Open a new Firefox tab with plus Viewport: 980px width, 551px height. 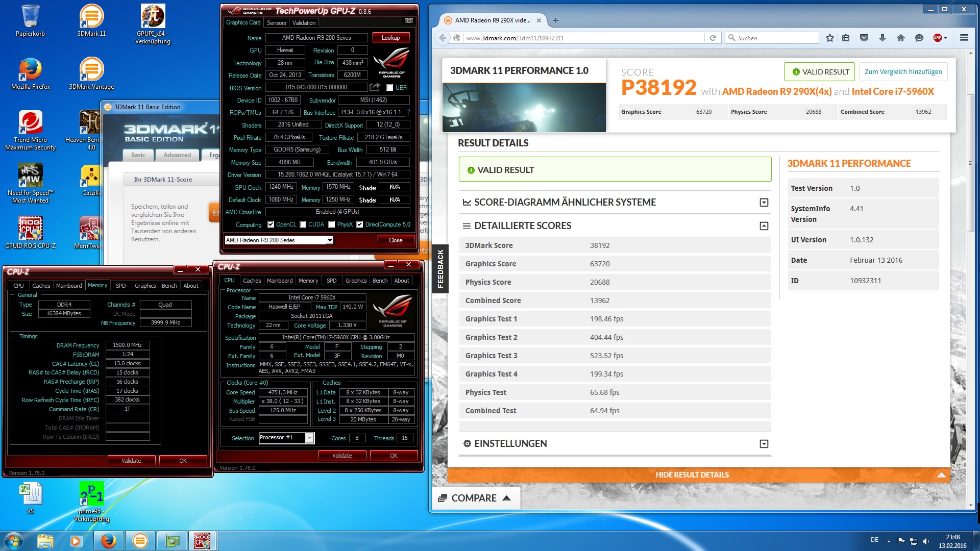pyautogui.click(x=556, y=20)
